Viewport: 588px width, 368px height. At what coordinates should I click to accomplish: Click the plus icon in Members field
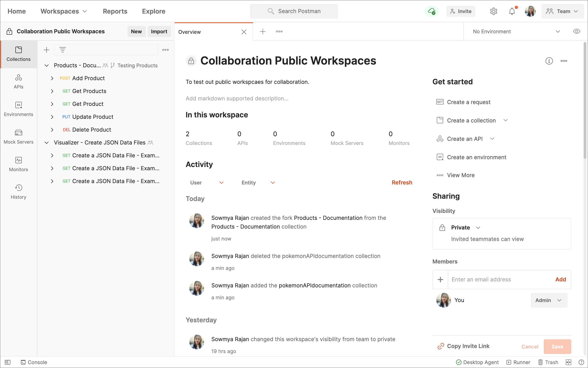[x=440, y=279]
